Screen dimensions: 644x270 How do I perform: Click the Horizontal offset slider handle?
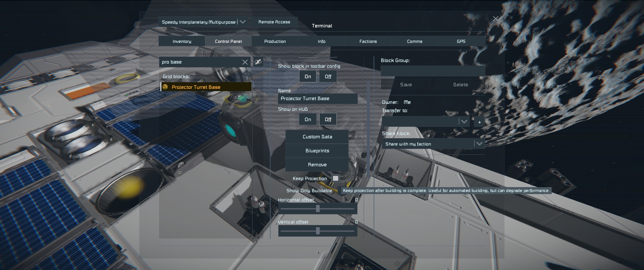(318, 208)
